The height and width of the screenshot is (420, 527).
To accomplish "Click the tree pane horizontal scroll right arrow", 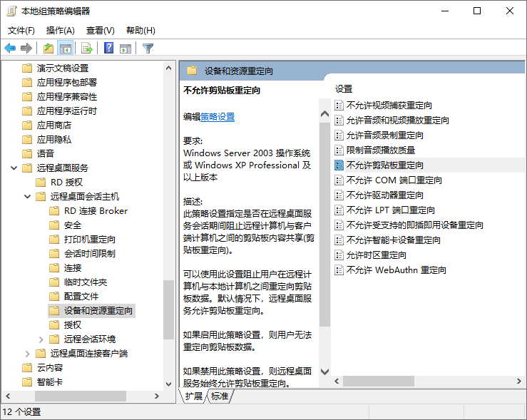I will [157, 396].
